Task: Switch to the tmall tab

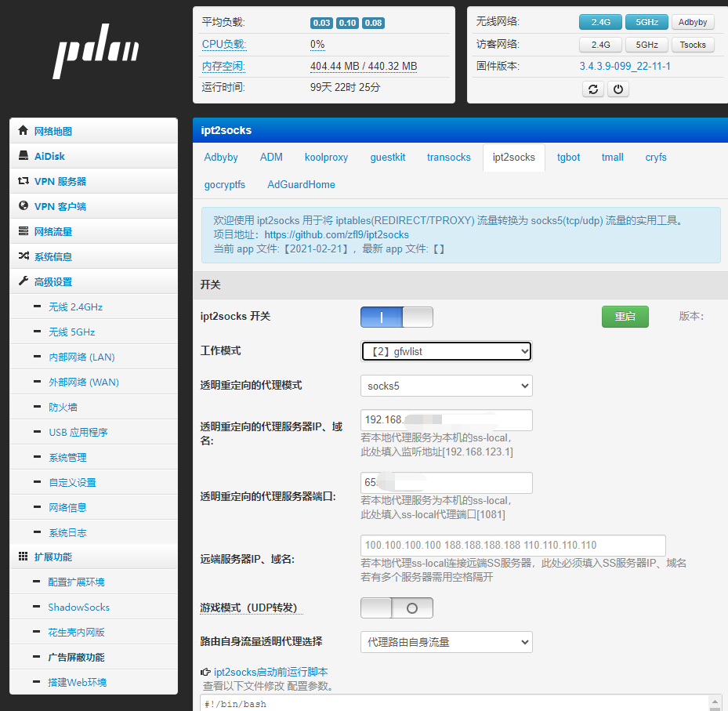Action: pos(612,158)
